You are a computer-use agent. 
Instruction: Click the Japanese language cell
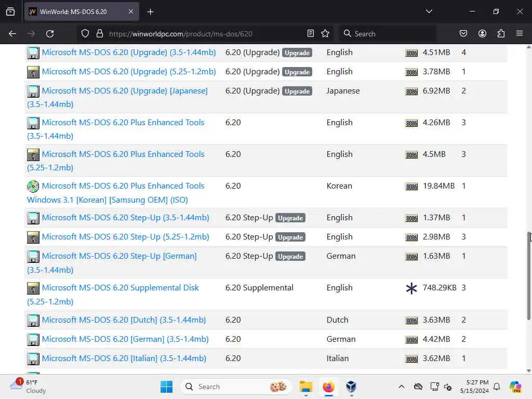click(x=343, y=91)
